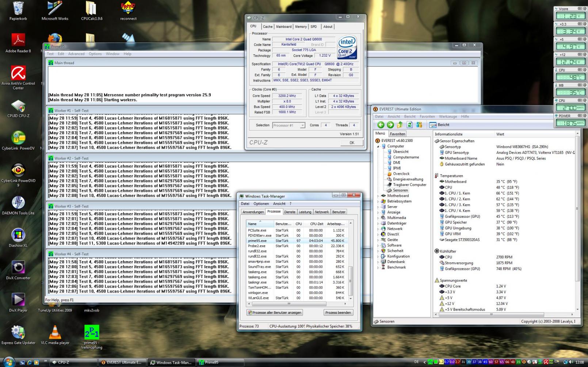Expand the Datenträger node in EVEREST tree

pos(378,223)
